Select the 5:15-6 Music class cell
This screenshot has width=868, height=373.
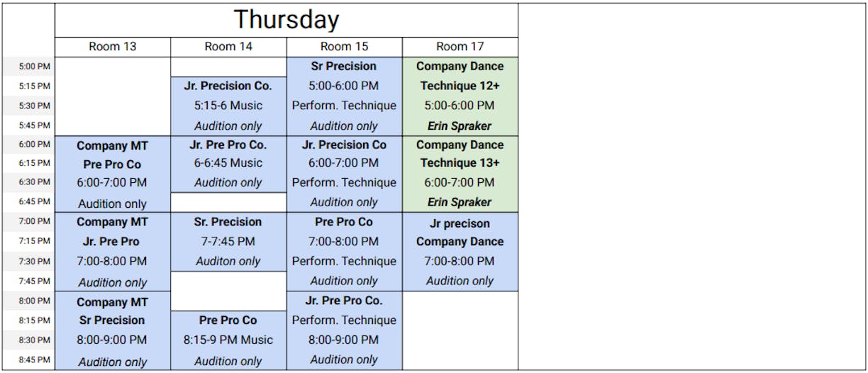(x=228, y=106)
